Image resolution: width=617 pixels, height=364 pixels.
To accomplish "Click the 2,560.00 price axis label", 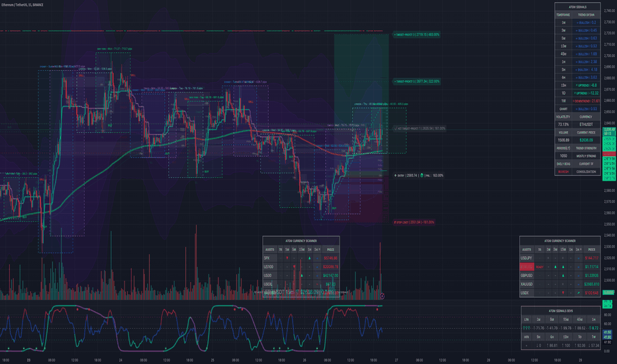I will [610, 213].
